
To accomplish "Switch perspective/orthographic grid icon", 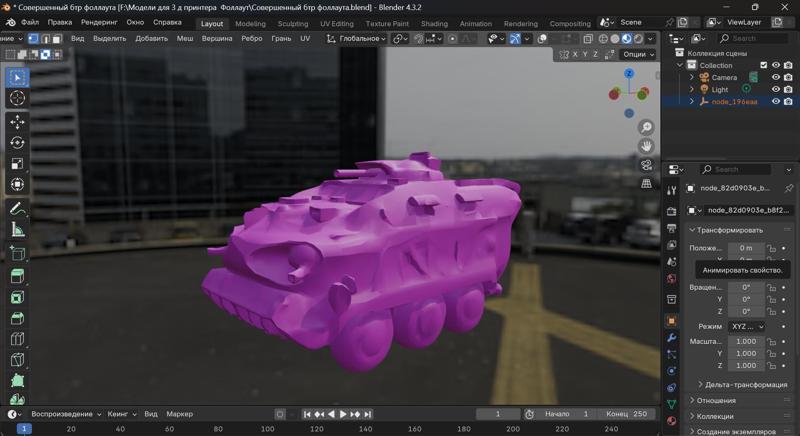I will click(646, 184).
